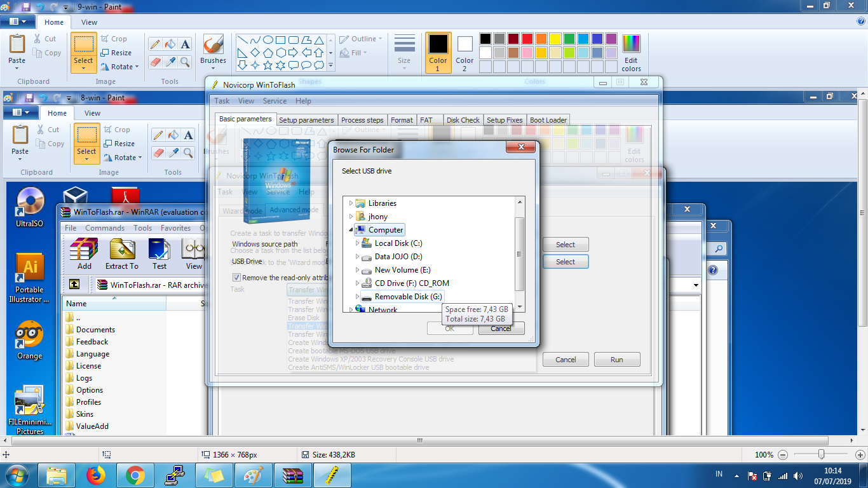Open Google Chrome from the taskbar
The width and height of the screenshot is (868, 488).
pyautogui.click(x=135, y=475)
